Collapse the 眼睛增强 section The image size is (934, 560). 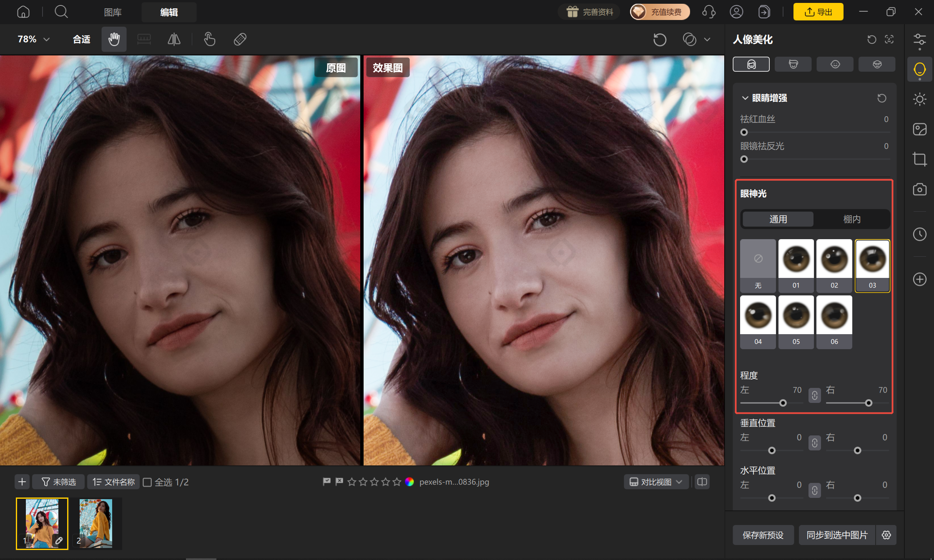[x=745, y=98]
